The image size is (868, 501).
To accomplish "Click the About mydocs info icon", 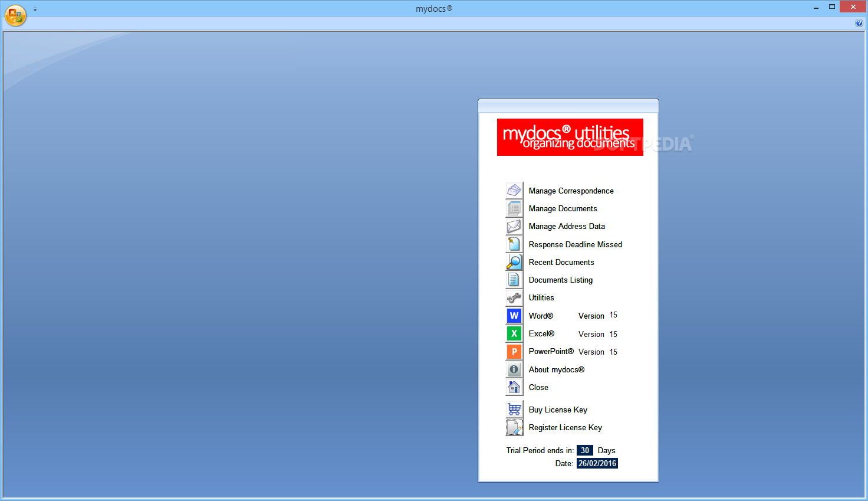I will click(x=514, y=369).
